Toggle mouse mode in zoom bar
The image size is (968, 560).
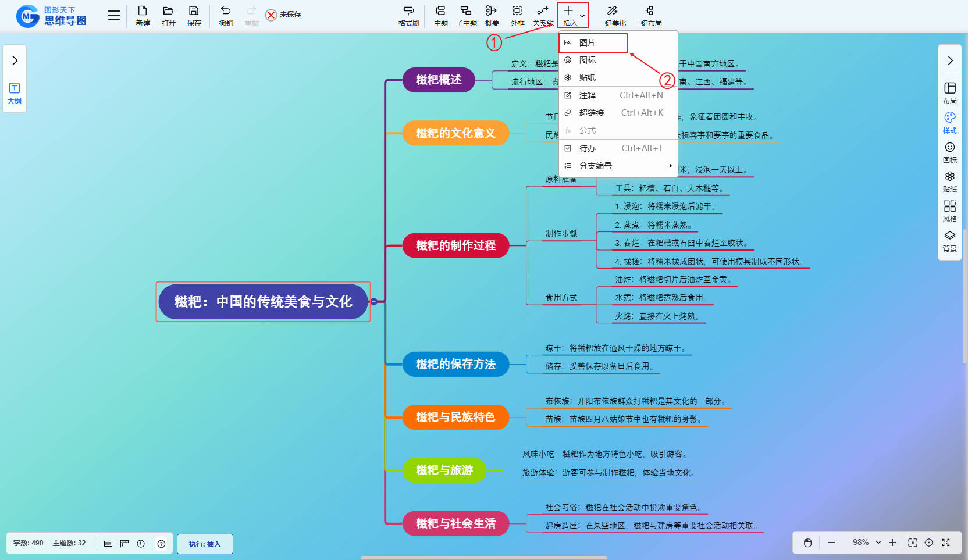[807, 543]
